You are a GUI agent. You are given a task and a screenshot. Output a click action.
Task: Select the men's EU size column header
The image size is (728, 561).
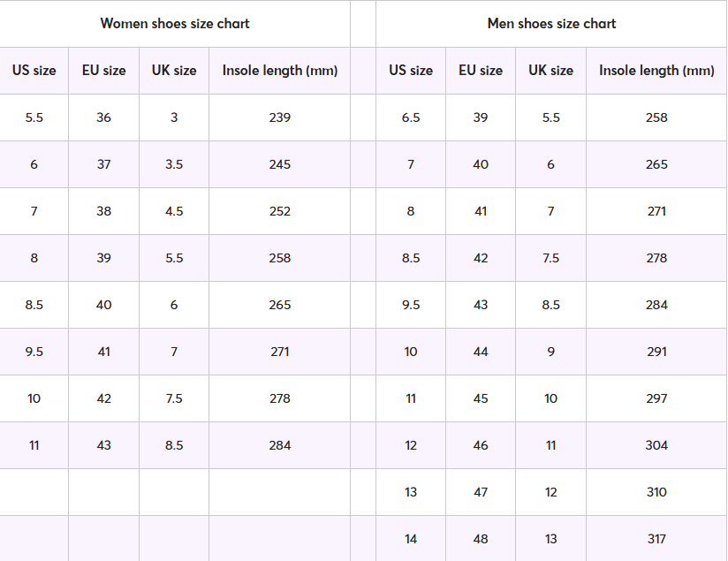coord(481,71)
